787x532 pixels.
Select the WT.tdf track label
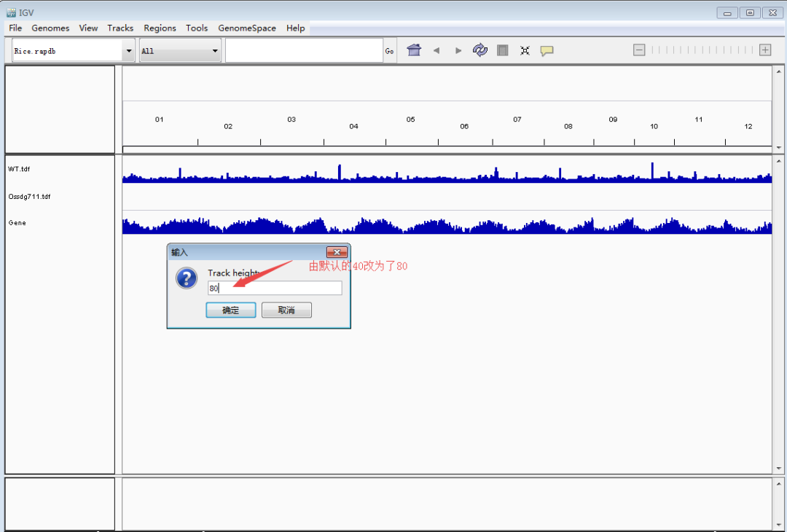20,168
